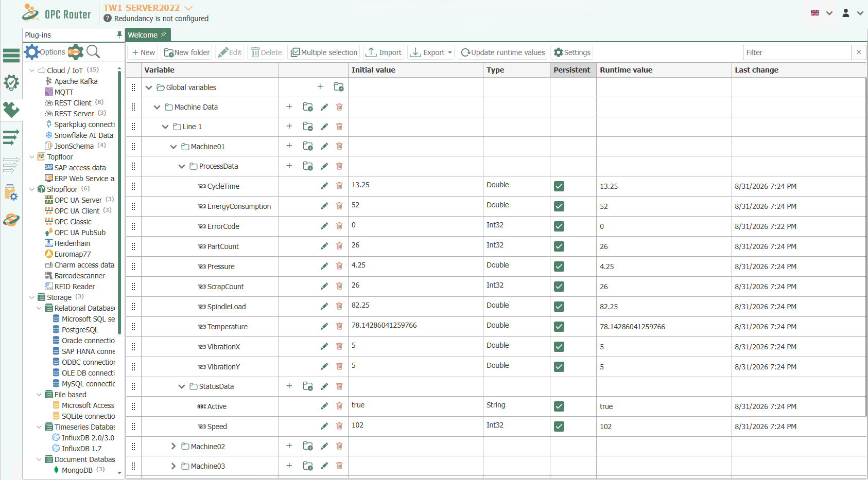Edit the Line 1 folder

click(324, 126)
